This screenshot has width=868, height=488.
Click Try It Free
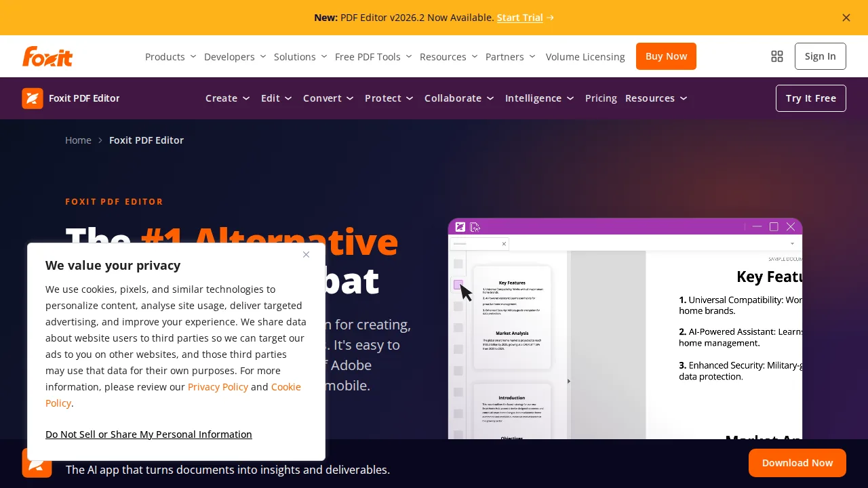[x=811, y=98]
